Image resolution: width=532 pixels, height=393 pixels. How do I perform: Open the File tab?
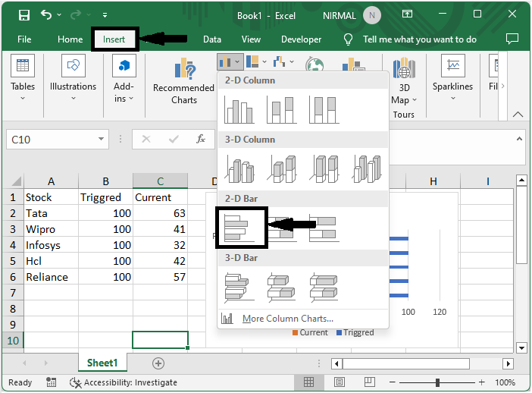click(x=24, y=39)
